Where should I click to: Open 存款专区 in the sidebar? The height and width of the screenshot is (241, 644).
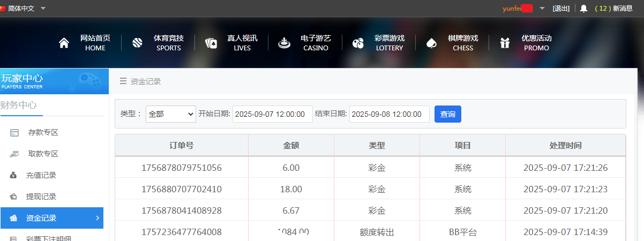(43, 132)
